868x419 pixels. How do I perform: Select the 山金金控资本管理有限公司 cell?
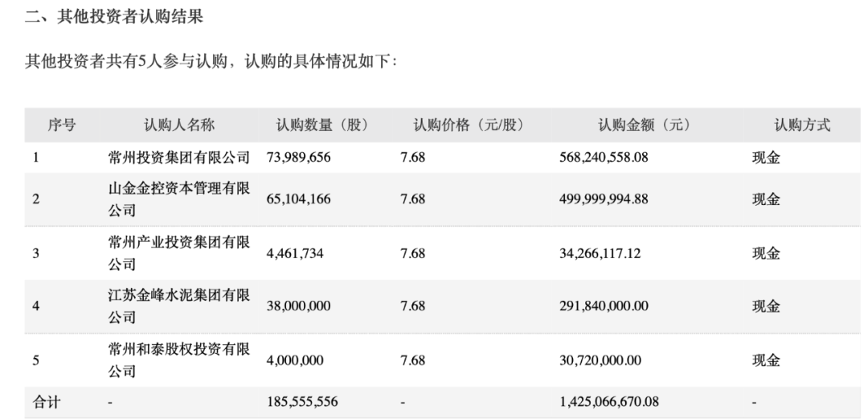(179, 199)
